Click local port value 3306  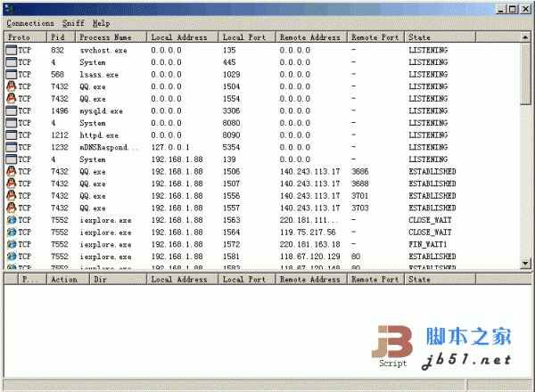click(x=231, y=110)
